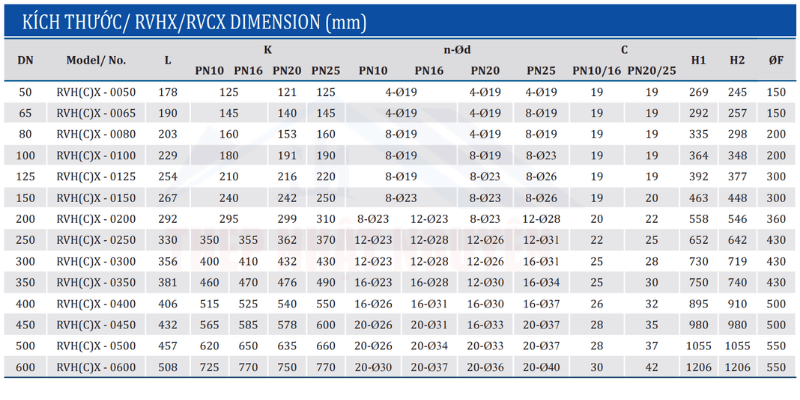Viewport: 800px width, 400px height.
Task: Click the 'H1' column header
Action: pyautogui.click(x=698, y=60)
